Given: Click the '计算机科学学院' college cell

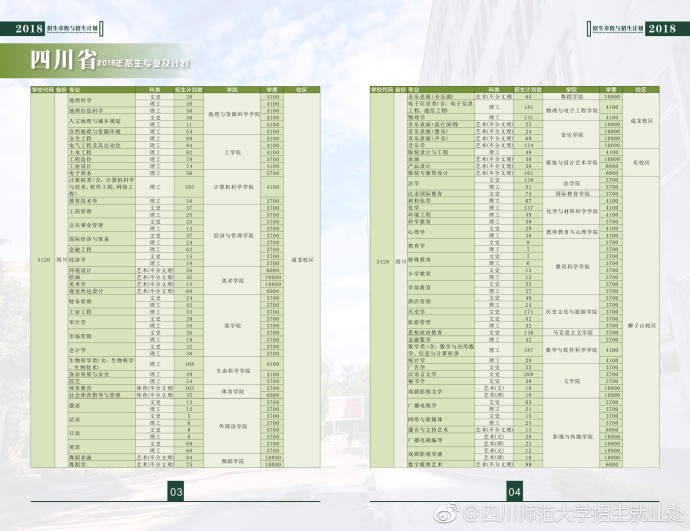Looking at the screenshot, I should [233, 187].
